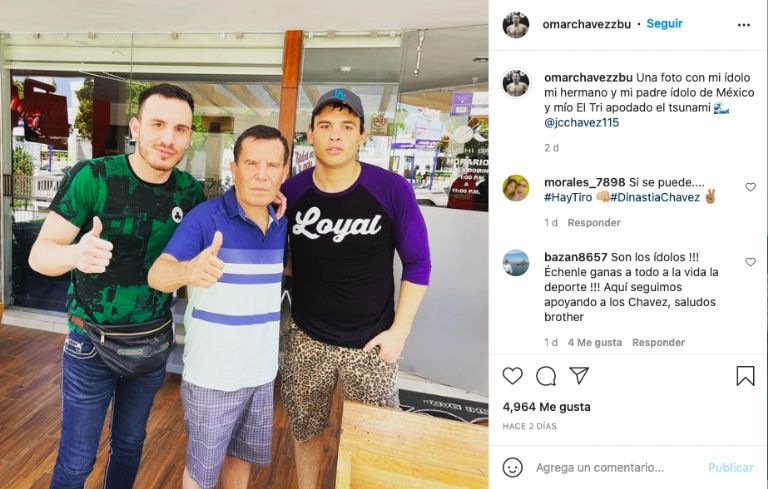This screenshot has width=768, height=489.
Task: Like the bazan8657 comment
Action: pos(750,262)
